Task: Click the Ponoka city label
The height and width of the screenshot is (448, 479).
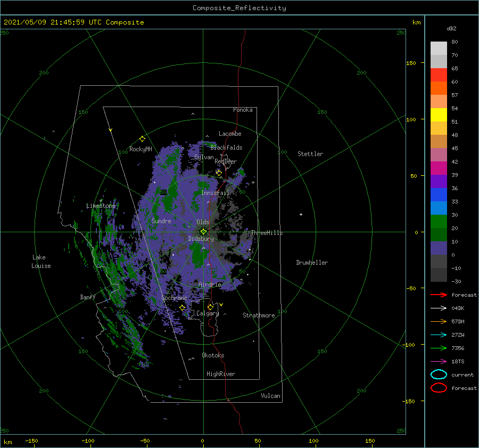Action: [x=243, y=110]
